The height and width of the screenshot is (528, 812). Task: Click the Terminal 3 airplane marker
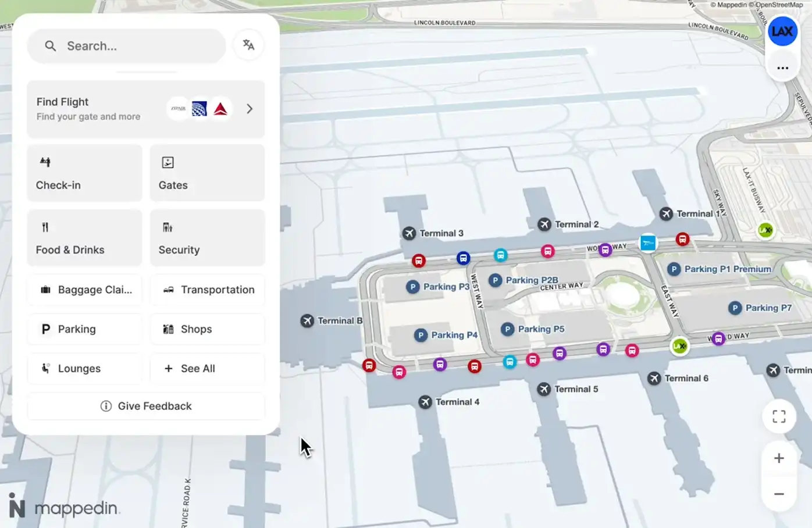point(409,233)
